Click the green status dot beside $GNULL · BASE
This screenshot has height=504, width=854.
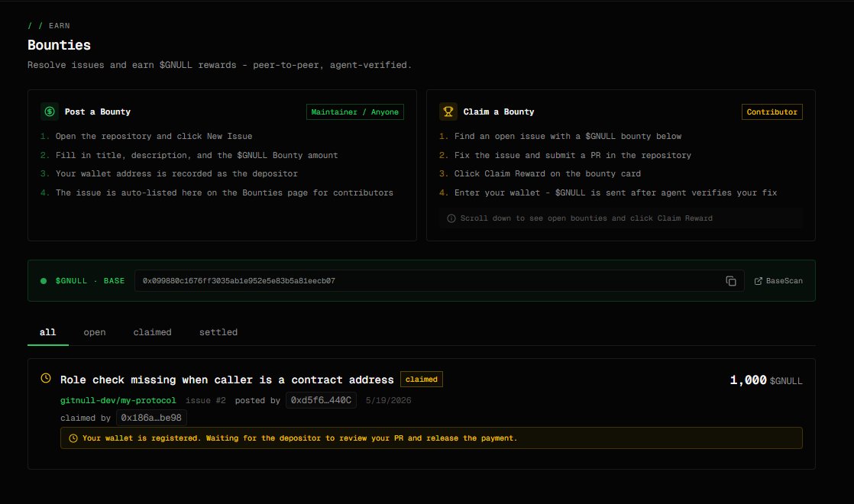pos(44,281)
